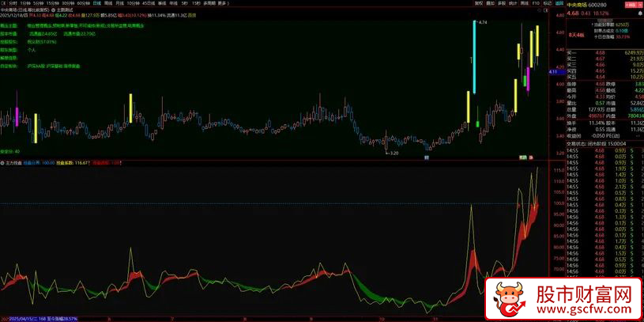Open the 主力控盘 indicator settings gear

[x=2, y=163]
